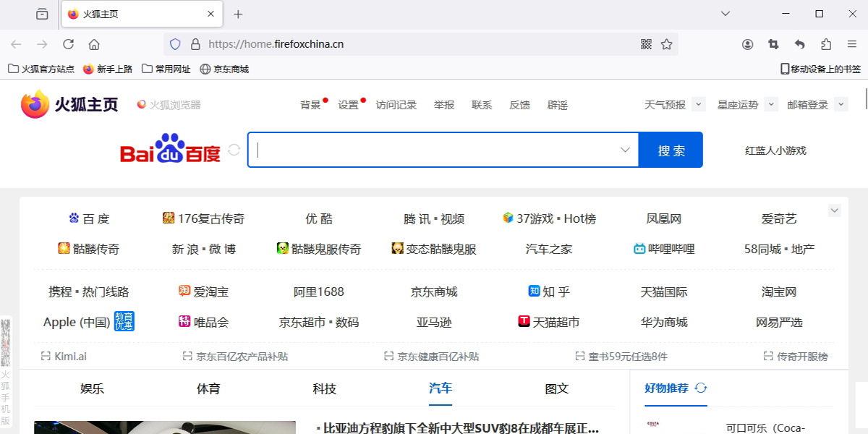Open the 新手上路 bookmark
Screen dimensions: 868x434
pos(108,69)
